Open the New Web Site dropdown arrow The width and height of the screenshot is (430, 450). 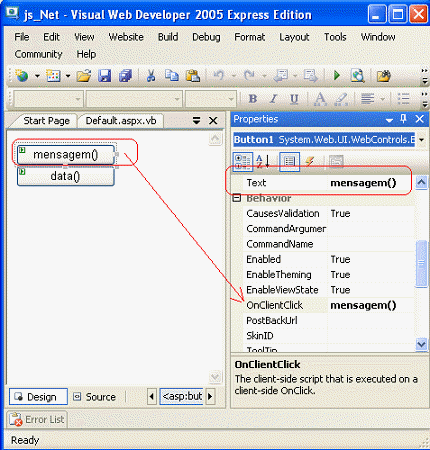(x=37, y=76)
